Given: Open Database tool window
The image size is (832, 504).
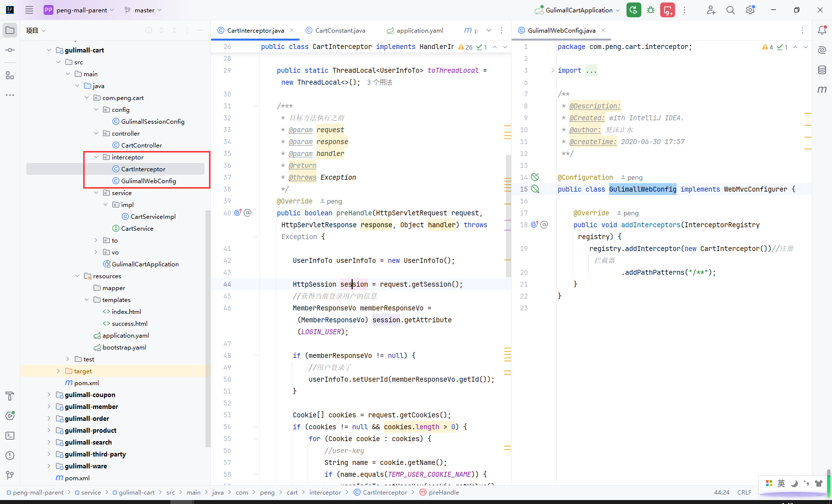Looking at the screenshot, I should pos(822,70).
